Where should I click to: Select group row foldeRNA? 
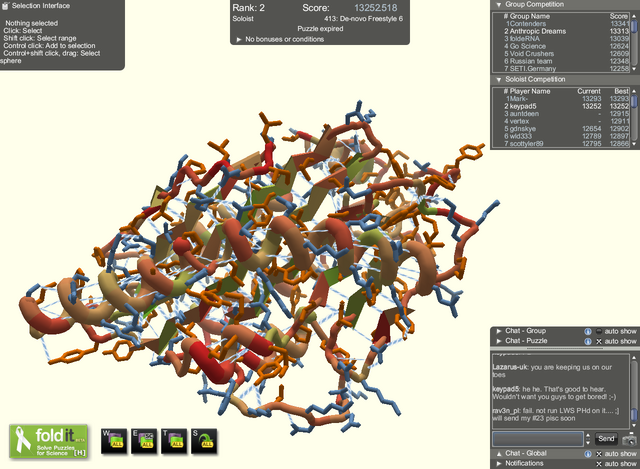(562, 39)
